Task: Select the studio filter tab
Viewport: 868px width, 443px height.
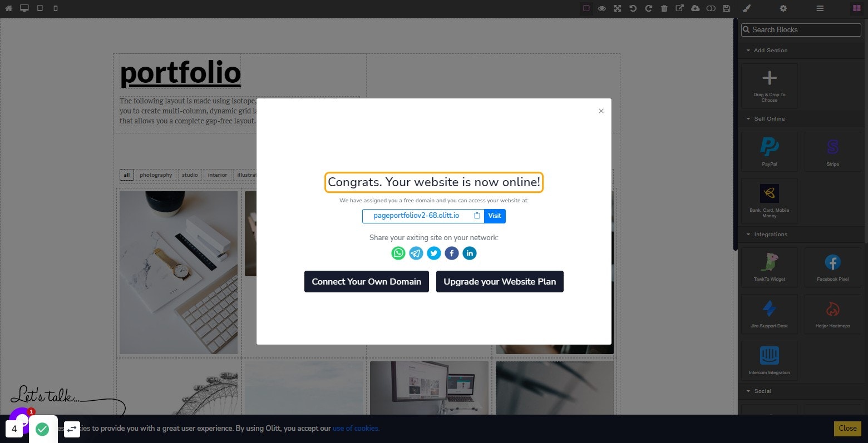Action: [x=190, y=175]
